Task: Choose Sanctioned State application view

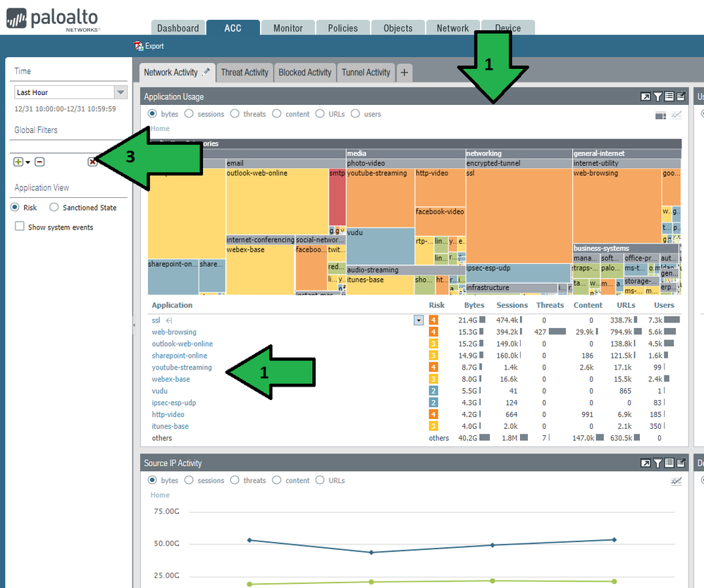Action: click(x=54, y=208)
